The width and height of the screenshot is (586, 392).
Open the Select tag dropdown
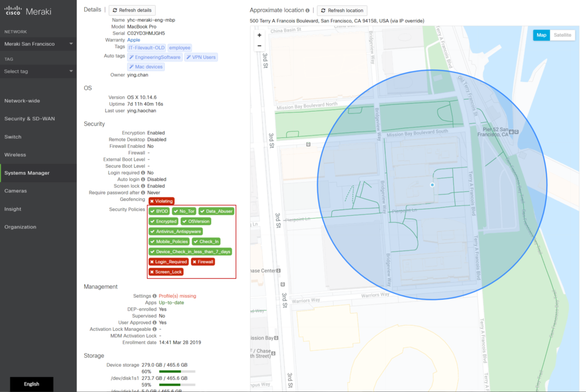click(38, 71)
